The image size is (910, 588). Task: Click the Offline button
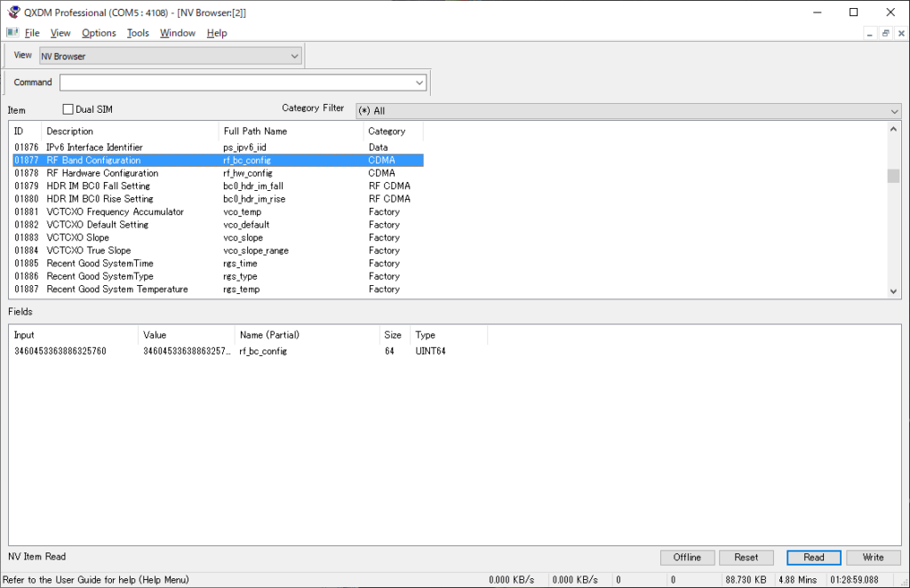(x=687, y=557)
